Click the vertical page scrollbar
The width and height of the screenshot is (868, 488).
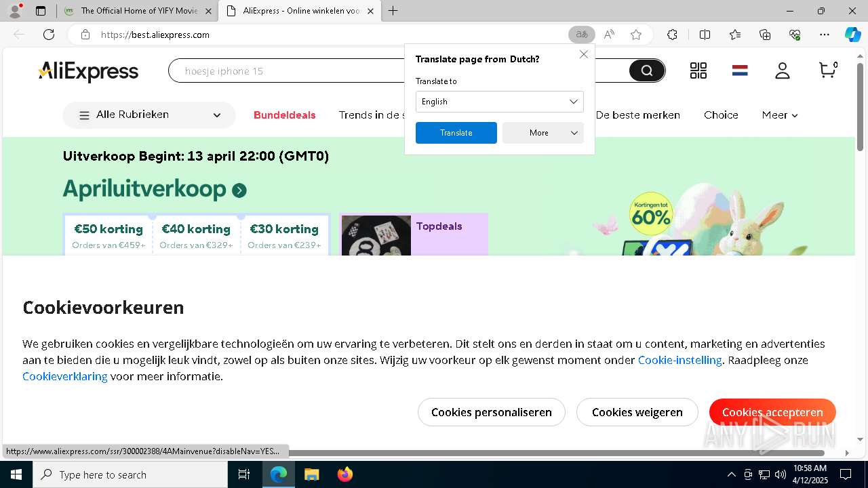861,107
